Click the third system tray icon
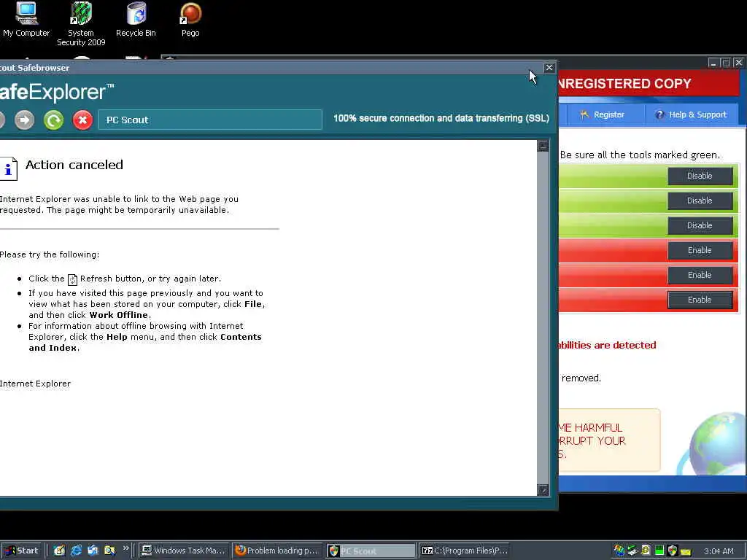This screenshot has height=560, width=747. click(x=646, y=551)
